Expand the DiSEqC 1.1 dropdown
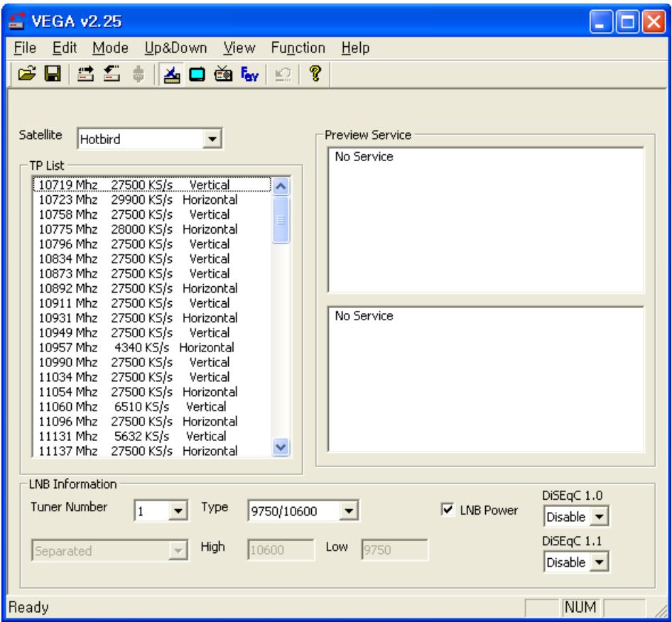 (x=599, y=562)
